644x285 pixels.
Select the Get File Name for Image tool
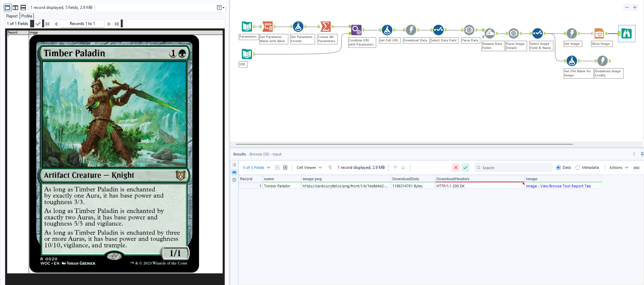572,61
